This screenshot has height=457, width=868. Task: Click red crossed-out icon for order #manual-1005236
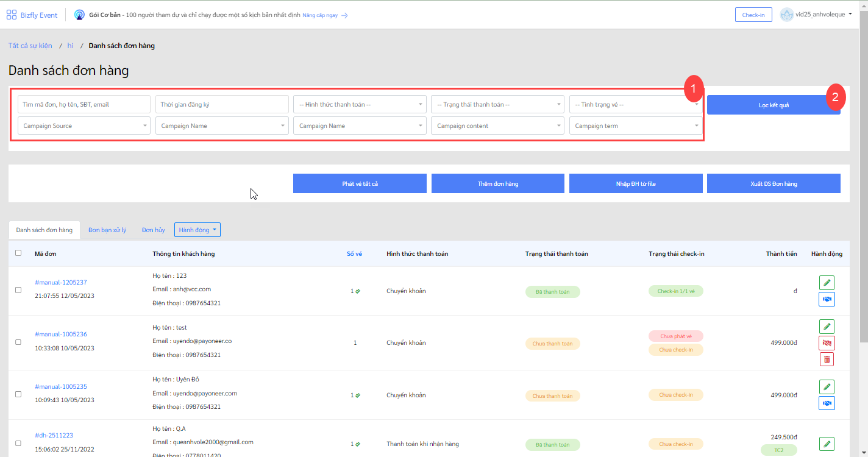pos(827,343)
